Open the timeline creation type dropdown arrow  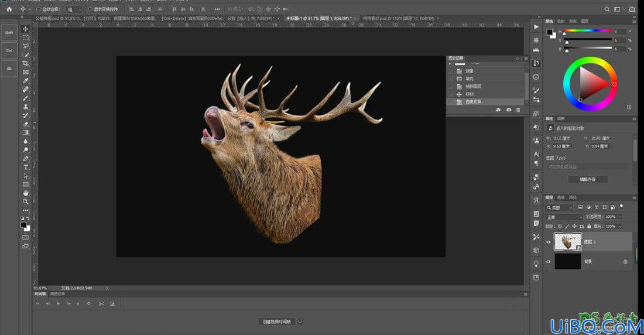coord(300,322)
